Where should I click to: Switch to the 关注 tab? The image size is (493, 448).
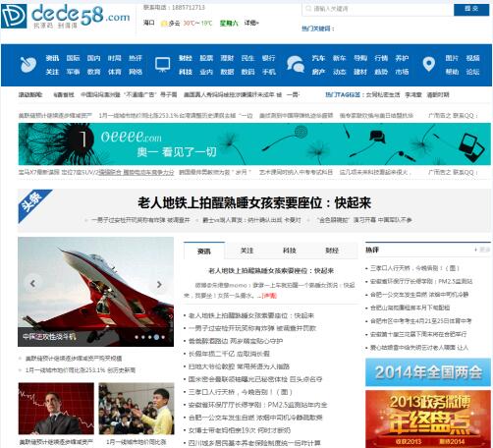(x=246, y=251)
